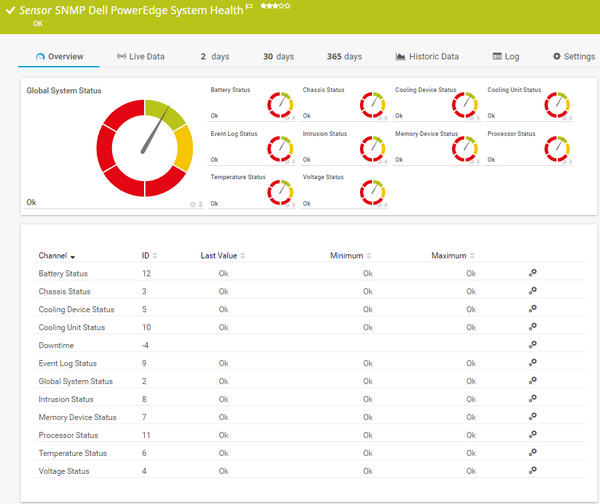Open channel settings for Voltage Status row
Screen dimensions: 600x504
point(533,470)
